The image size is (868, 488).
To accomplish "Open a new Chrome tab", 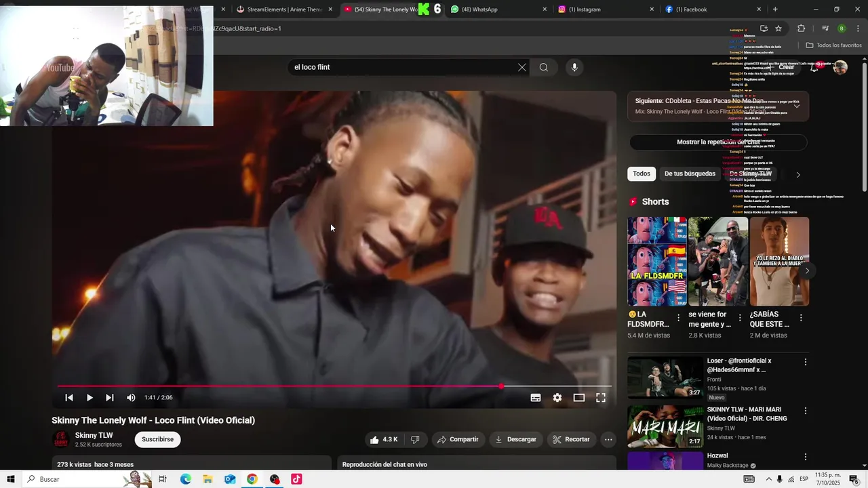I will click(775, 9).
